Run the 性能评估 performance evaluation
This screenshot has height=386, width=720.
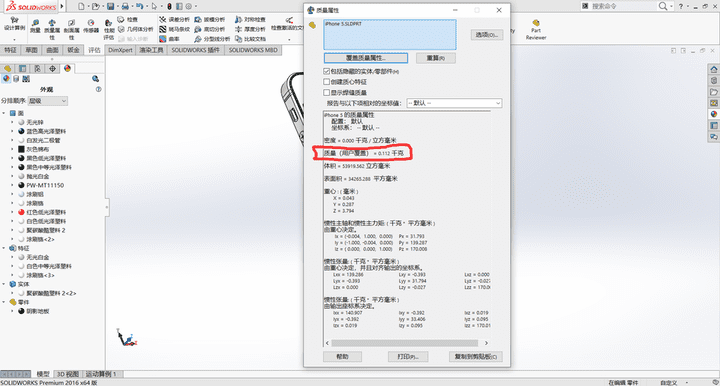coord(108,29)
